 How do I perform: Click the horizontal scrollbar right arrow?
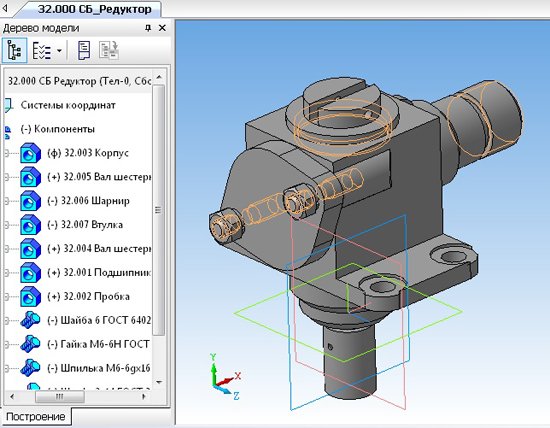[x=144, y=397]
